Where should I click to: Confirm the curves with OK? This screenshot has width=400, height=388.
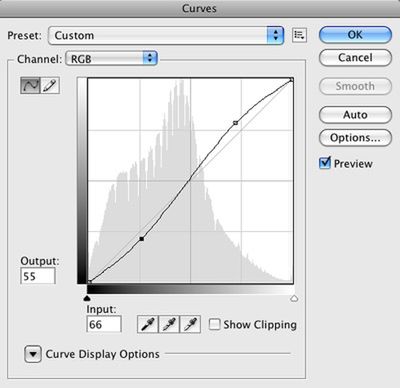[355, 35]
